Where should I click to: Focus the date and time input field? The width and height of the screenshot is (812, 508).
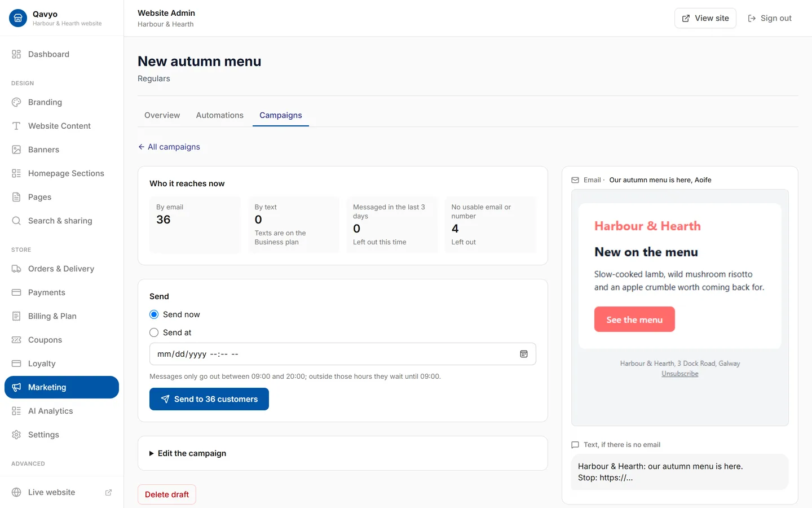(x=343, y=354)
